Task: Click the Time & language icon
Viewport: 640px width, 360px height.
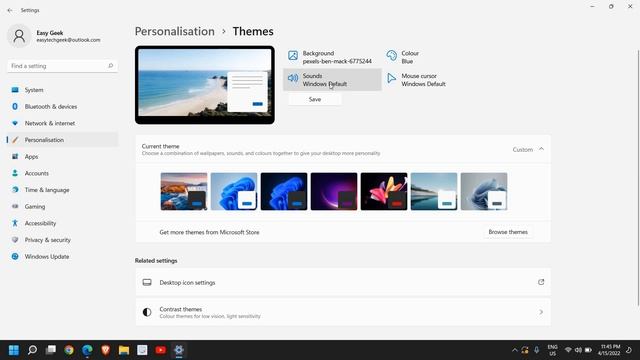Action: pyautogui.click(x=15, y=190)
